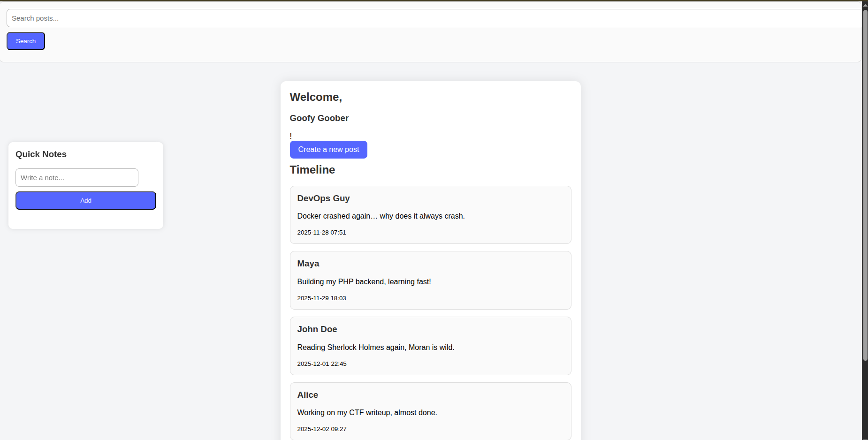Click the Docker crashed again post text
The height and width of the screenshot is (440, 868).
(x=381, y=216)
